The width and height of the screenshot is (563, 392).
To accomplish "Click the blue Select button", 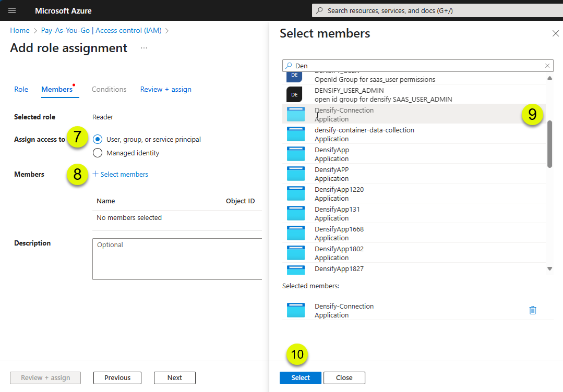I will click(x=301, y=377).
